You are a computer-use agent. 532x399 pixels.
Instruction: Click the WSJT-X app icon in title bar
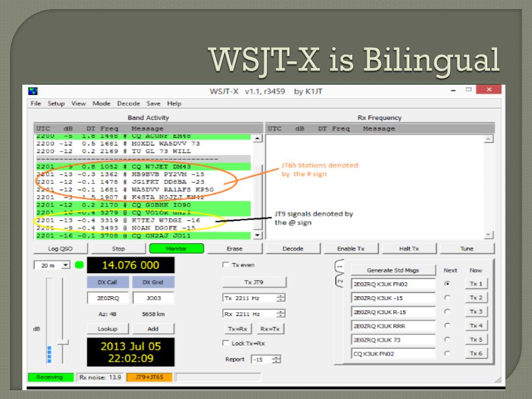[x=33, y=91]
